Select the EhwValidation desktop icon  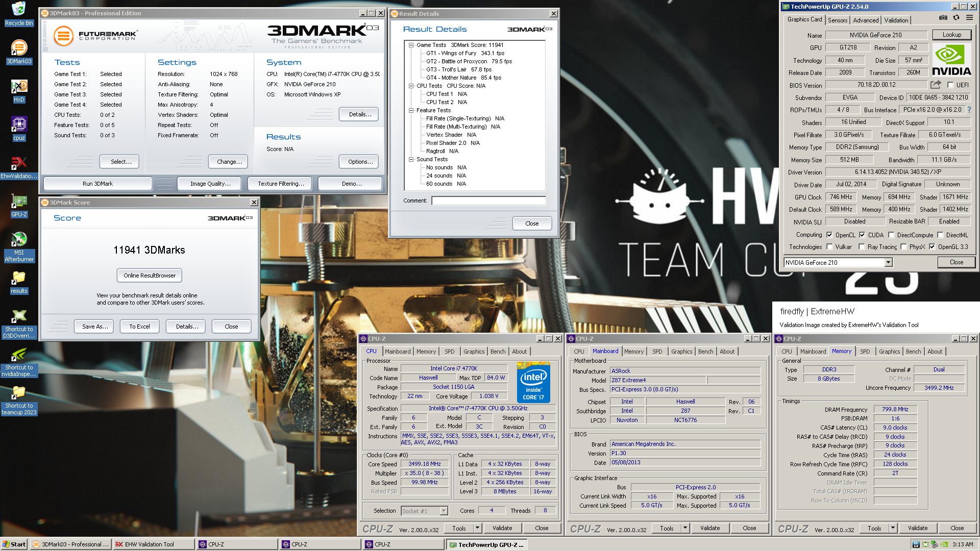(19, 167)
